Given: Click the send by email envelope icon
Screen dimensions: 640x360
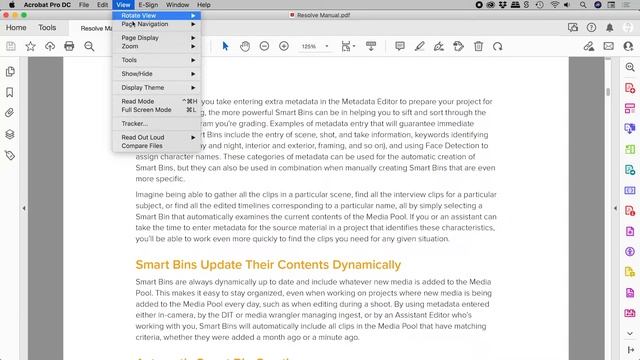Looking at the screenshot, I should click(x=609, y=46).
